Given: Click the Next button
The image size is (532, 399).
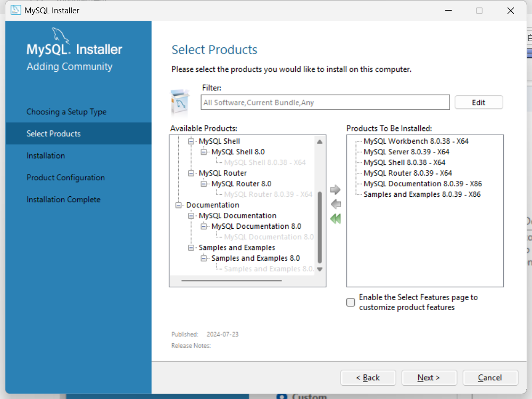Looking at the screenshot, I should click(429, 378).
